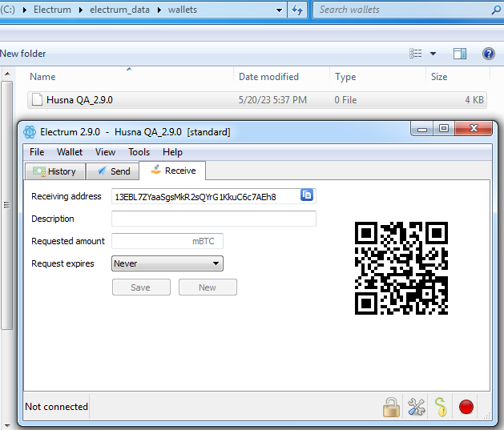Open preferences tools icon in status bar
Screen dimensions: 504x430
click(x=416, y=407)
